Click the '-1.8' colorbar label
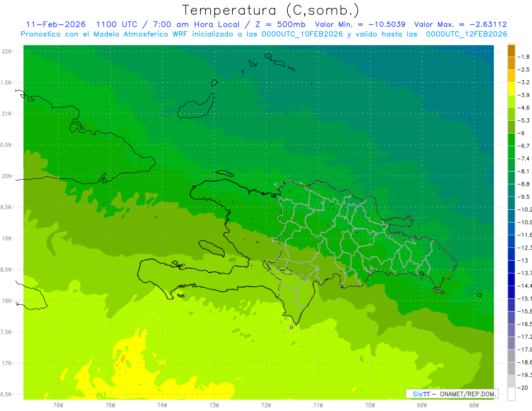Viewport: 532px width, 411px height. (524, 57)
